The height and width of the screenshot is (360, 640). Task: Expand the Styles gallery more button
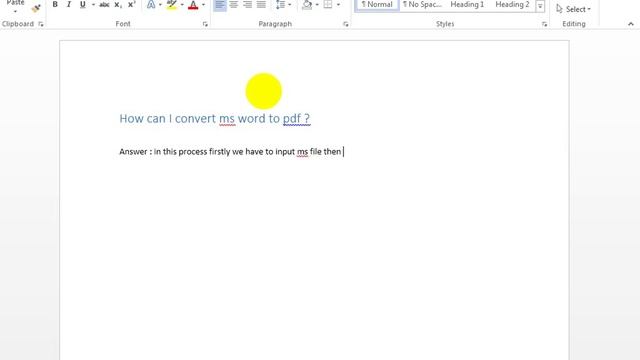pyautogui.click(x=540, y=7)
